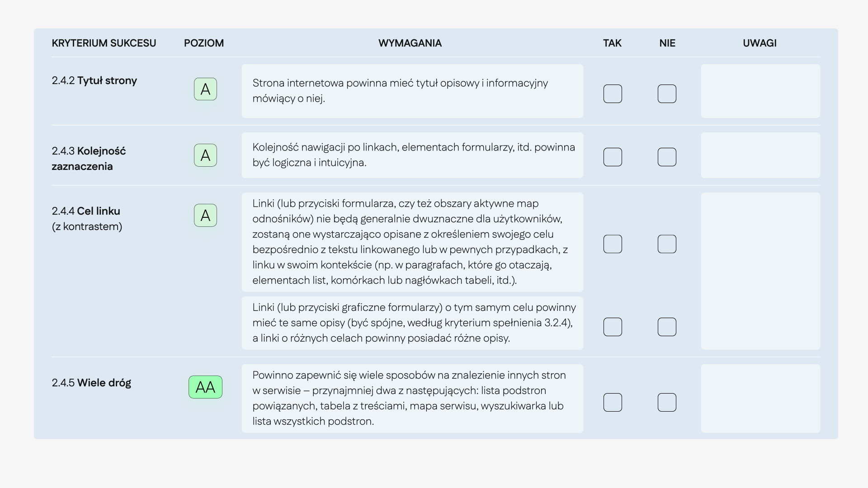Click the UWAGI field for Kolejność zaznaczenia

(x=760, y=155)
